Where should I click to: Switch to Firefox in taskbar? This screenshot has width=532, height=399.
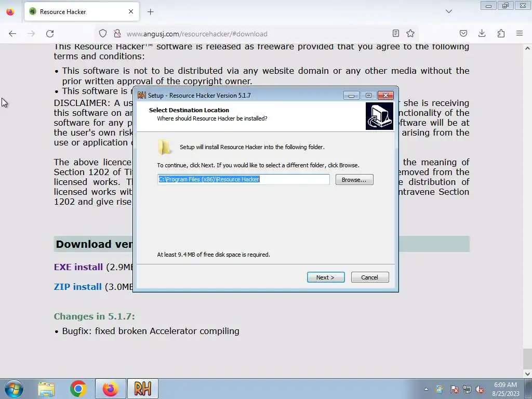pos(111,389)
